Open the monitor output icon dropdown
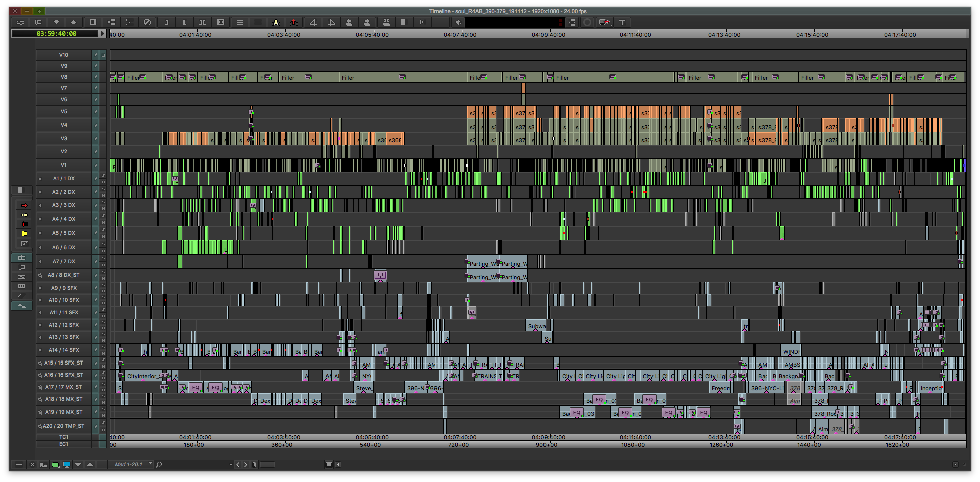Screen dimensions: 980x482 pyautogui.click(x=604, y=22)
